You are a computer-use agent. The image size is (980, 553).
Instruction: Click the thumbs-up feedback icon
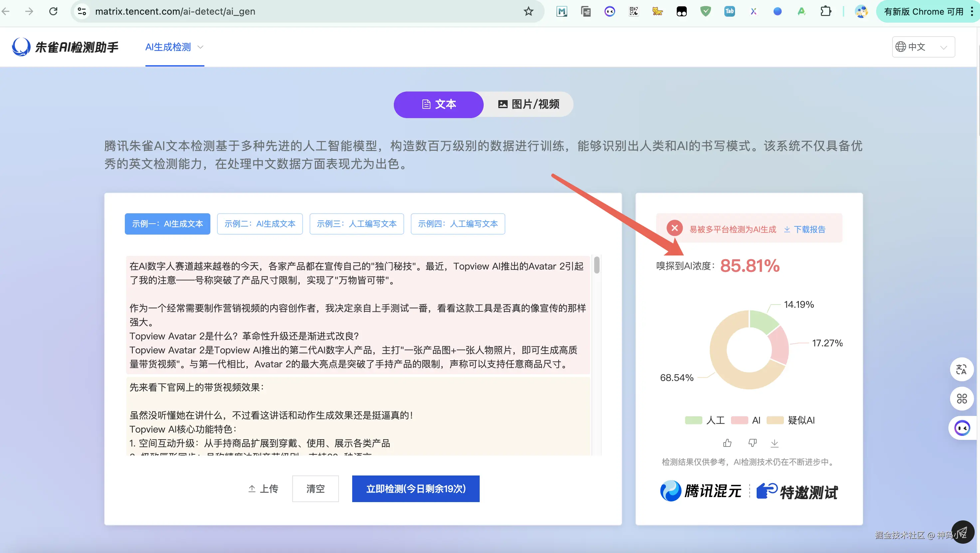click(727, 443)
